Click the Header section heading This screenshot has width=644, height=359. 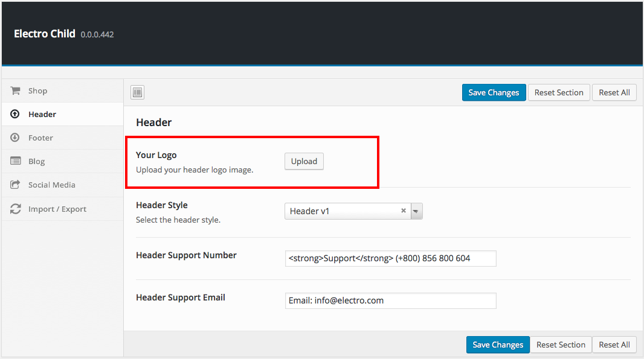(x=153, y=122)
